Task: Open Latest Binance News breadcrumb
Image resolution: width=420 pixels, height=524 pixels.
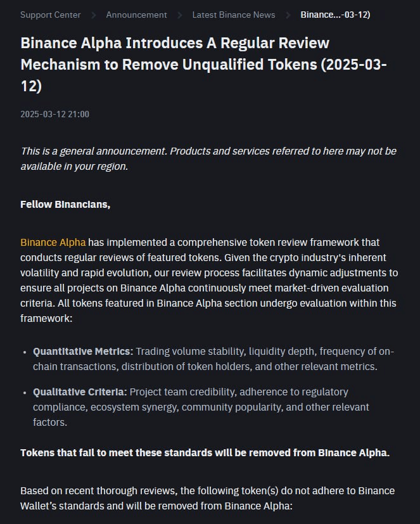Action: [x=233, y=15]
